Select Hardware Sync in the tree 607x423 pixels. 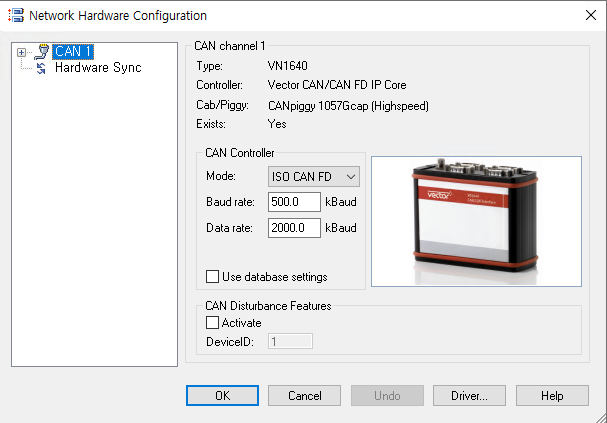click(98, 68)
